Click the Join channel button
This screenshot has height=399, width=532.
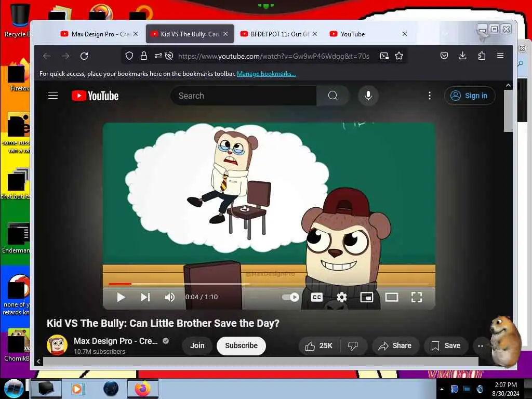coord(197,345)
